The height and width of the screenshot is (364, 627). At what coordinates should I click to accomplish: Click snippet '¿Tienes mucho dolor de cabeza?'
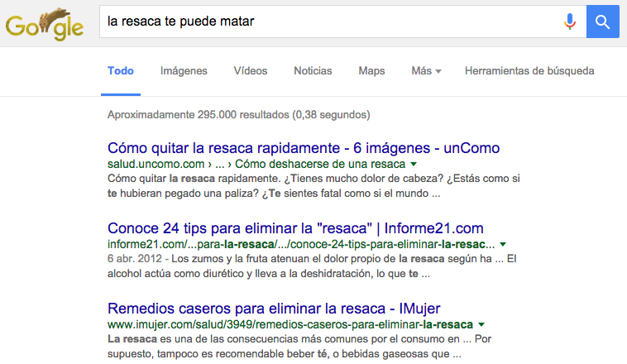tap(362, 179)
